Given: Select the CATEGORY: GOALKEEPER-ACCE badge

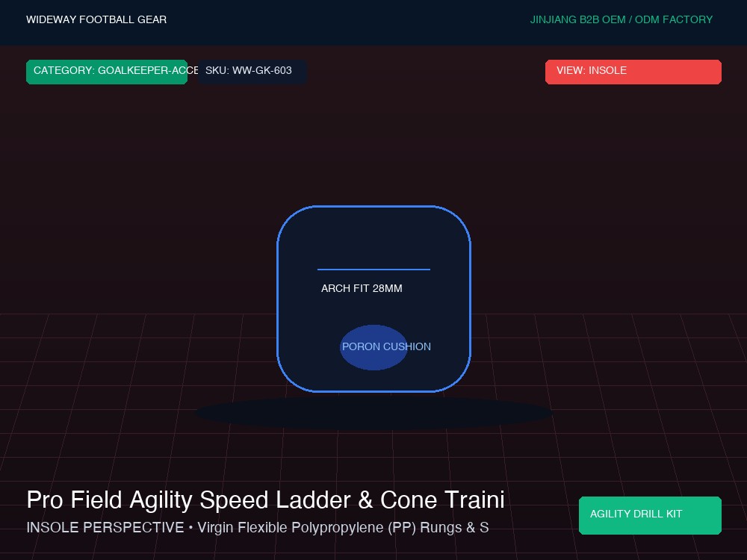Looking at the screenshot, I should (107, 72).
